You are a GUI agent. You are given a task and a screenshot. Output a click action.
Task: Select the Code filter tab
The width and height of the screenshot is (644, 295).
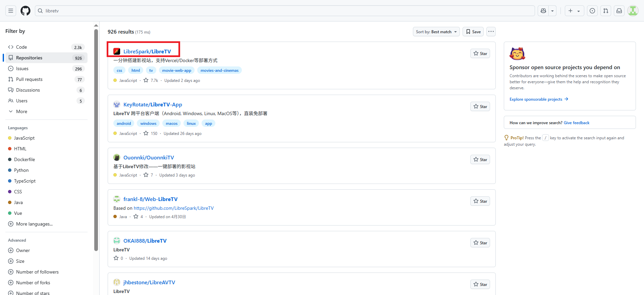click(x=21, y=47)
